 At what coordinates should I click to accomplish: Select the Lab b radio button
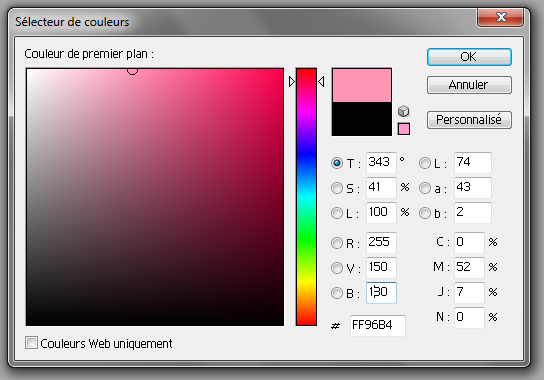(425, 213)
